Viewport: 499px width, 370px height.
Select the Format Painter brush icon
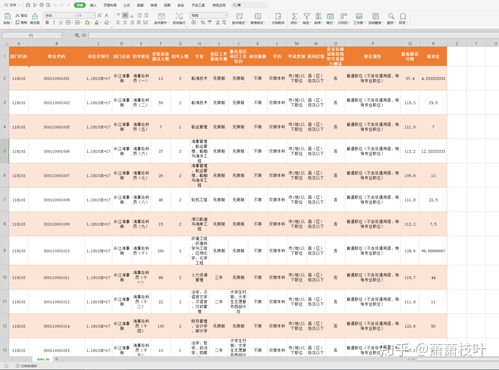click(35, 16)
